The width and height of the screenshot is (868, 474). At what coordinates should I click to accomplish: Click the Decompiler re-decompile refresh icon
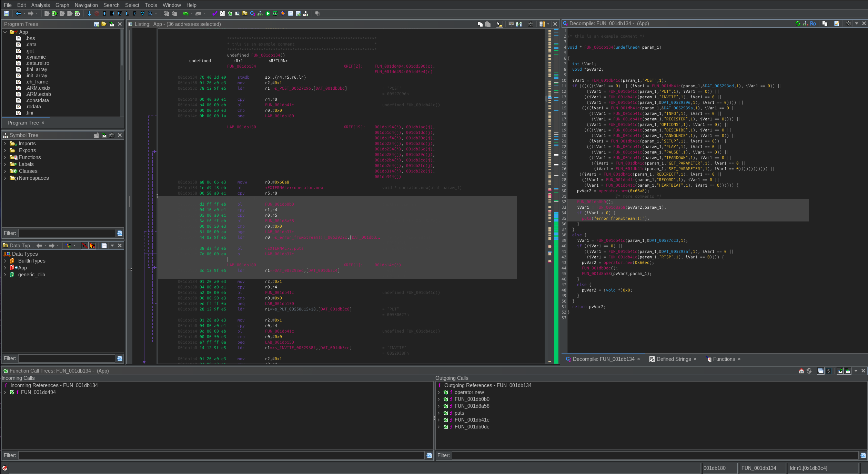[798, 23]
